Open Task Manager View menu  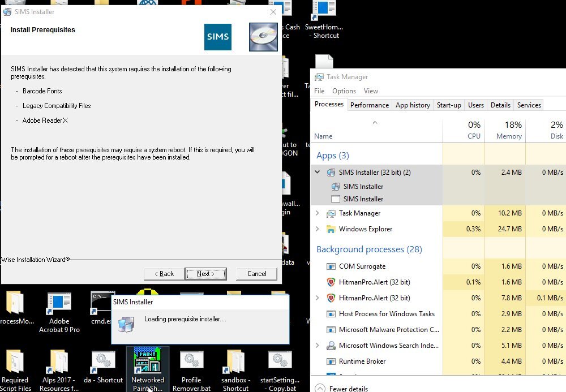pos(371,91)
